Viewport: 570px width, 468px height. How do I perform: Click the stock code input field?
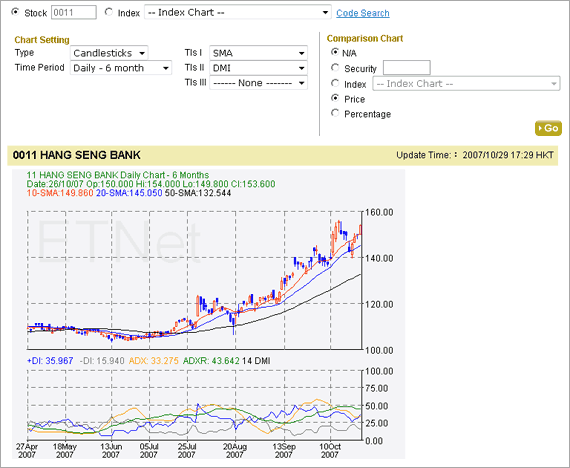[74, 12]
